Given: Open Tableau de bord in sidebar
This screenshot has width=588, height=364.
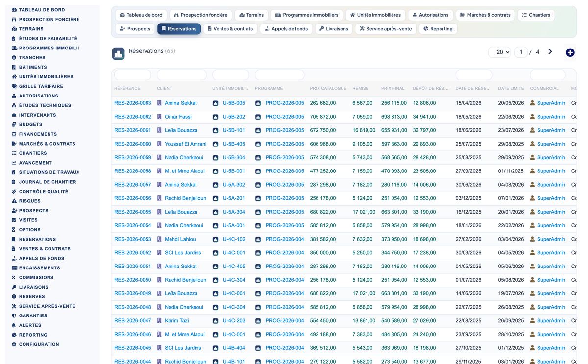Looking at the screenshot, I should pyautogui.click(x=42, y=10).
